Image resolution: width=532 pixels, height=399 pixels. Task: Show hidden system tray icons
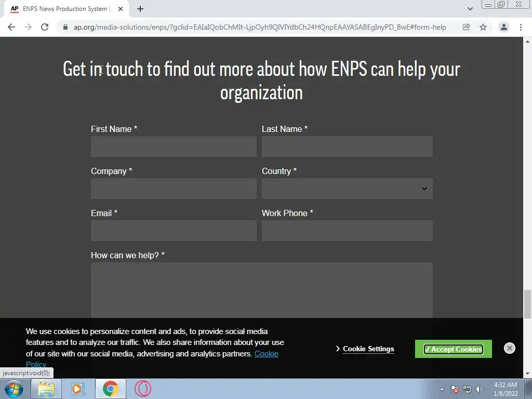click(x=442, y=389)
